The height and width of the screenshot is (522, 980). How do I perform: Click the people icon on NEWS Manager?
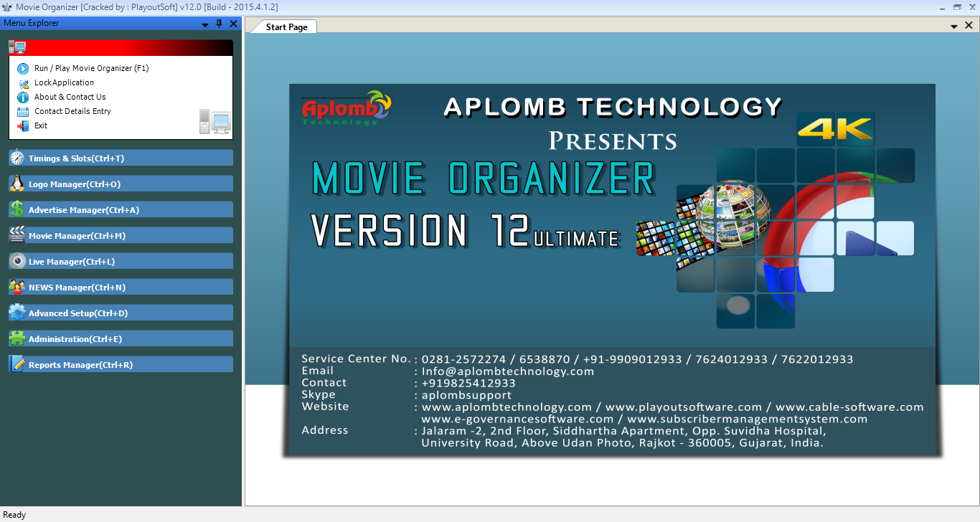[x=17, y=287]
